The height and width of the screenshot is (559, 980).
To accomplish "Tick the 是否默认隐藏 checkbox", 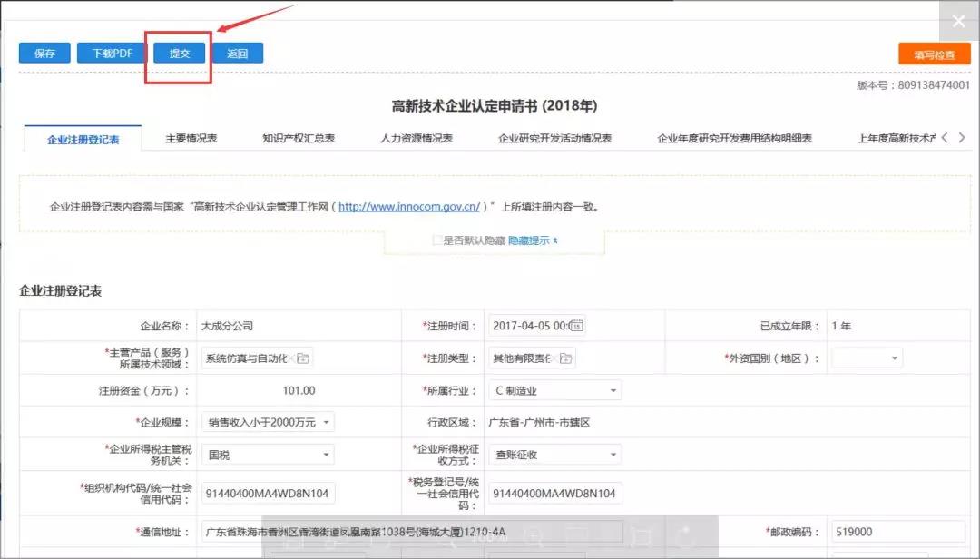I will (437, 240).
